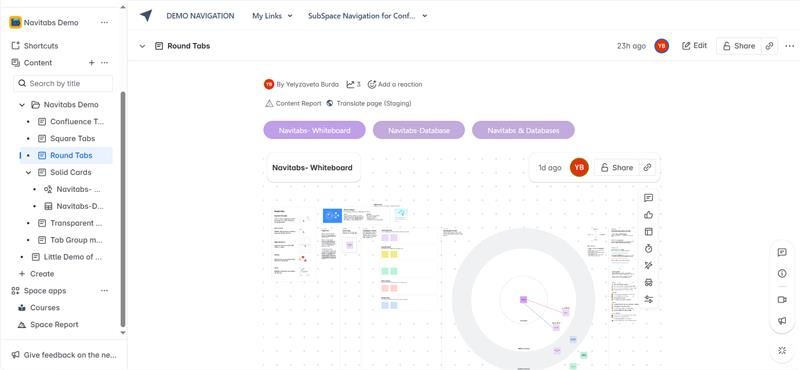Click the page views analytics count

pos(353,84)
